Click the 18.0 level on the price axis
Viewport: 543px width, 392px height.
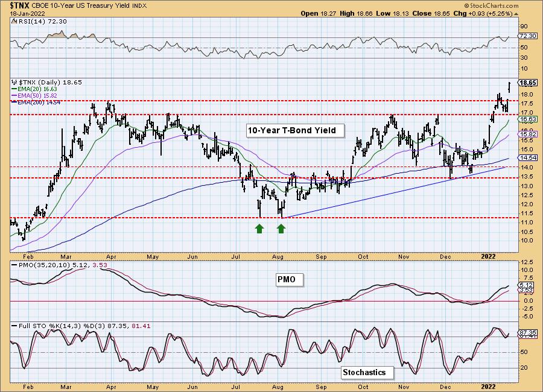(526, 95)
